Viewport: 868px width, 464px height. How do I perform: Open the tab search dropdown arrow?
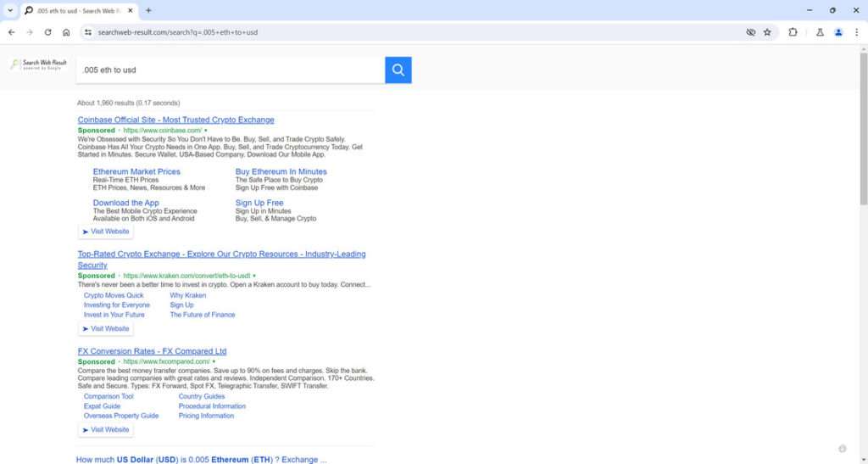[x=10, y=10]
